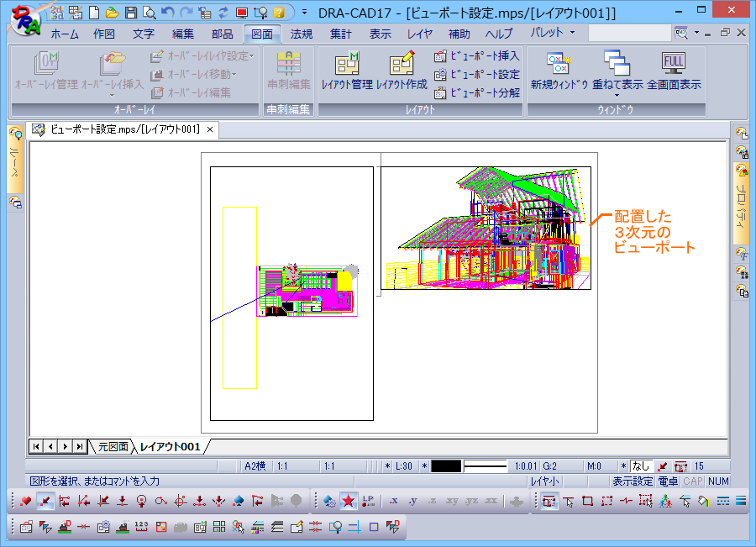Open the 編集 ribbon tab
This screenshot has width=756, height=547.
(x=183, y=34)
